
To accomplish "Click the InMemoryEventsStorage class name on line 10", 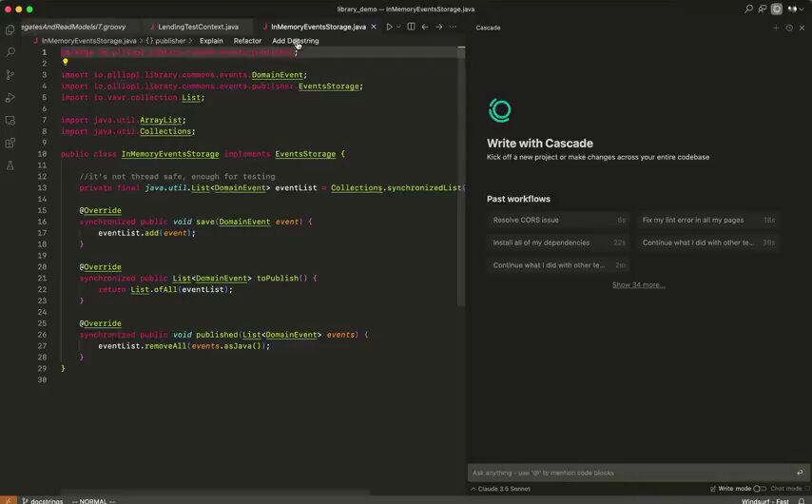I will tap(170, 154).
